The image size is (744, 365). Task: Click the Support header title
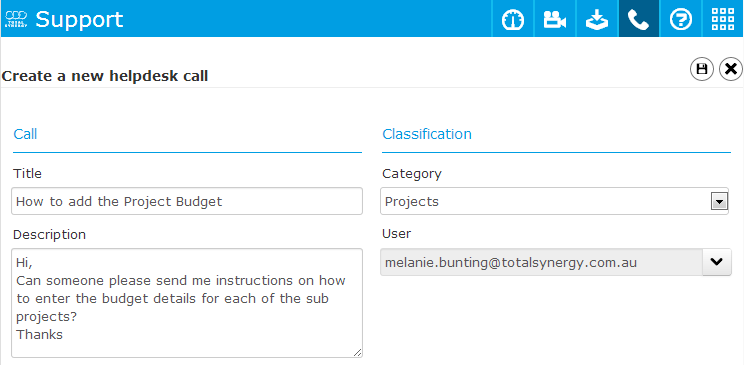[x=79, y=19]
